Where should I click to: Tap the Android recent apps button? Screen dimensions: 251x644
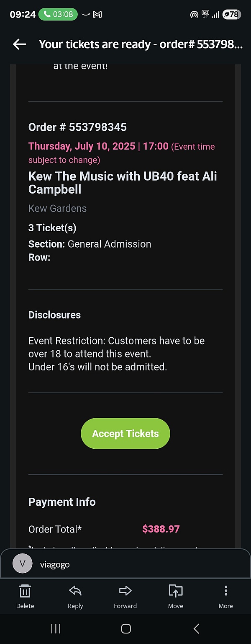point(56,628)
